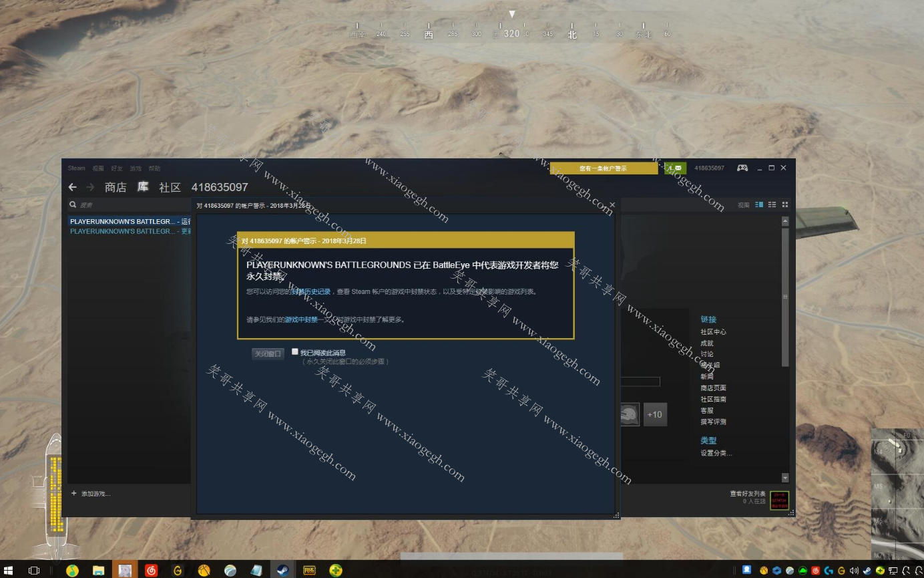
Task: Click the scrollbar down arrow in library
Action: [x=785, y=478]
